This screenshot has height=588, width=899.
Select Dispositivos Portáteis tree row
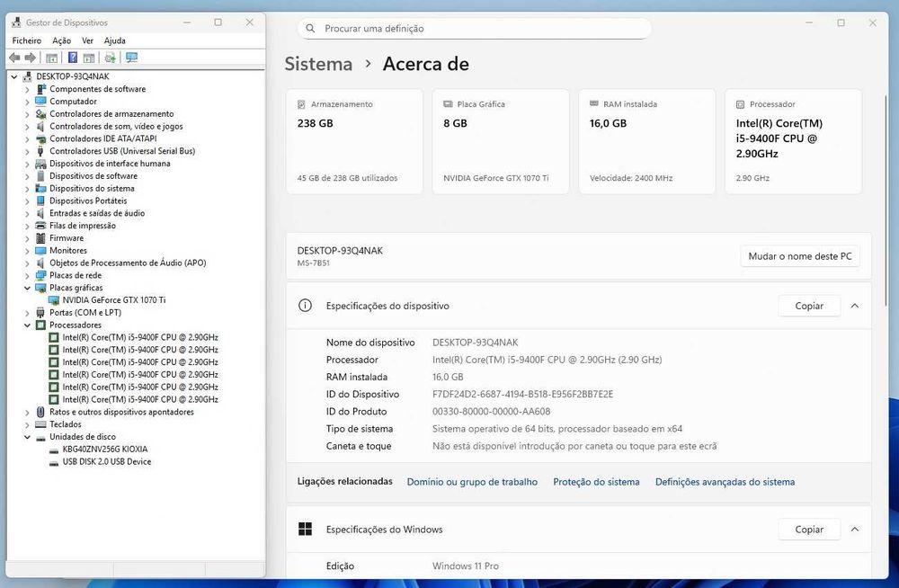[88, 200]
